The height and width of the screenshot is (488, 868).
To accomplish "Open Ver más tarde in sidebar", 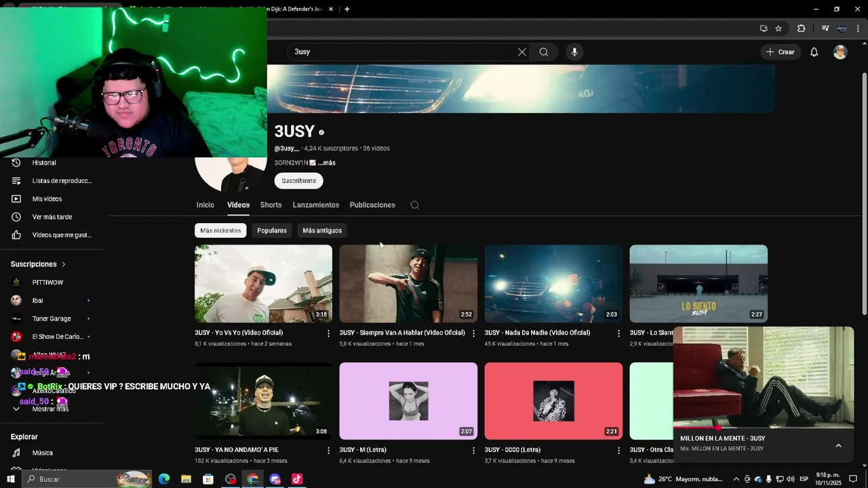I will [52, 217].
